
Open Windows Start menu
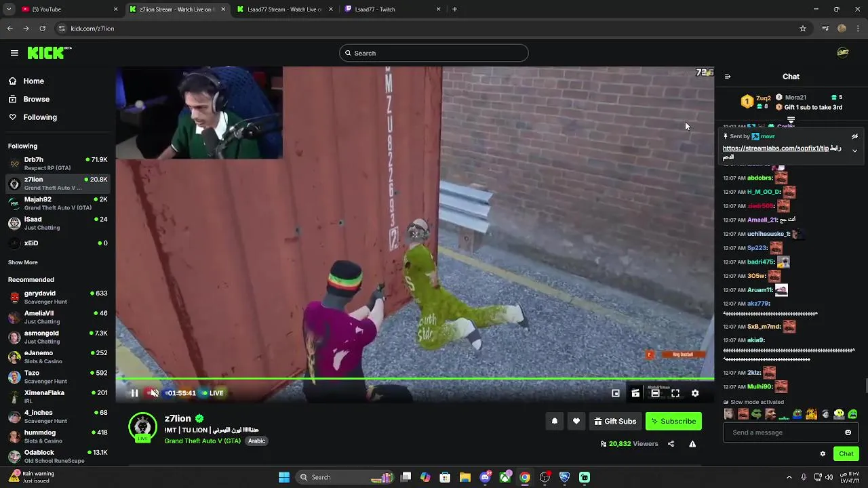pos(284,477)
